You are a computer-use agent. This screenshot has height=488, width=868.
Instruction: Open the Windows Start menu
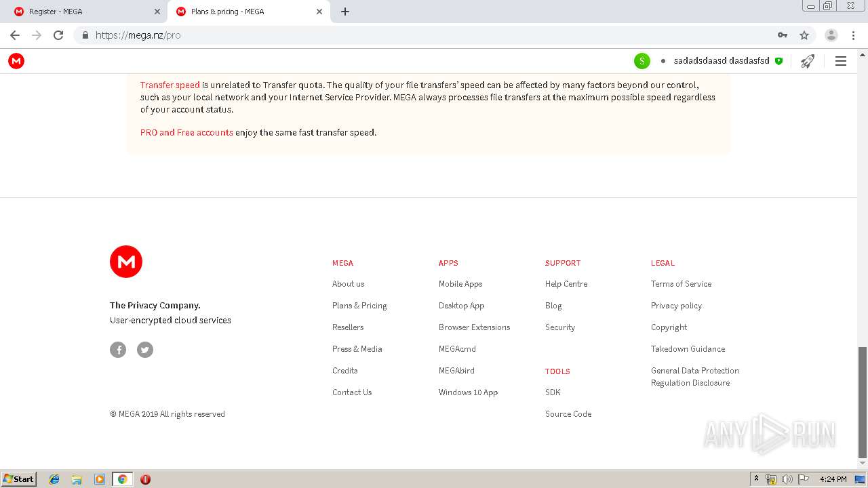click(x=19, y=479)
